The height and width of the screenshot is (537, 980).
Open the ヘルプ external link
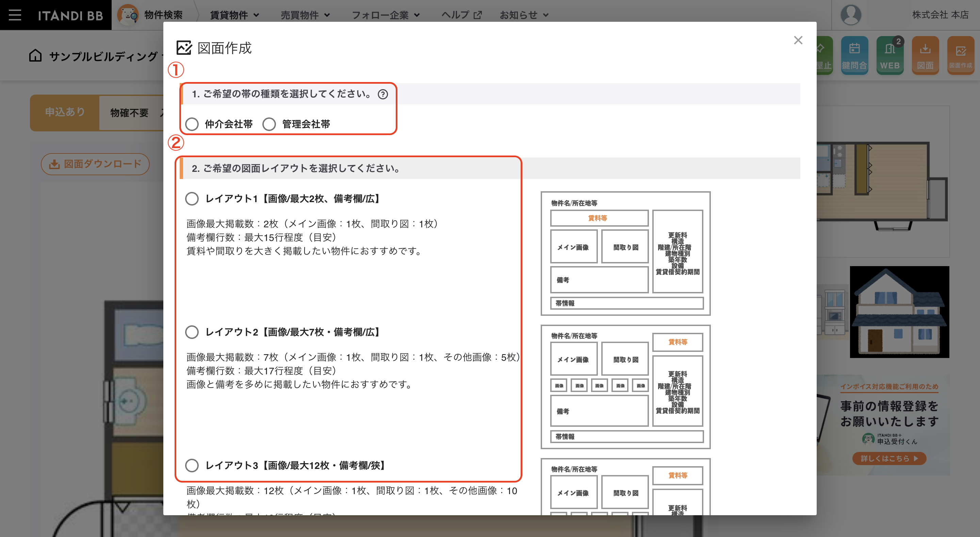click(461, 15)
